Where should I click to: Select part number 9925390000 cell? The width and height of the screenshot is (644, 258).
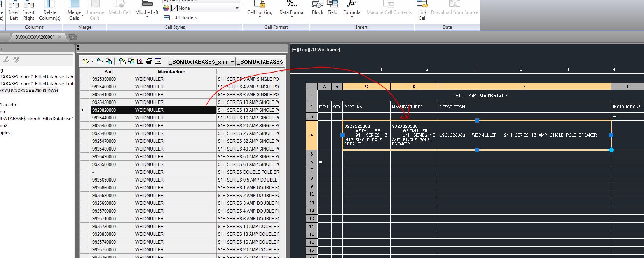112,79
